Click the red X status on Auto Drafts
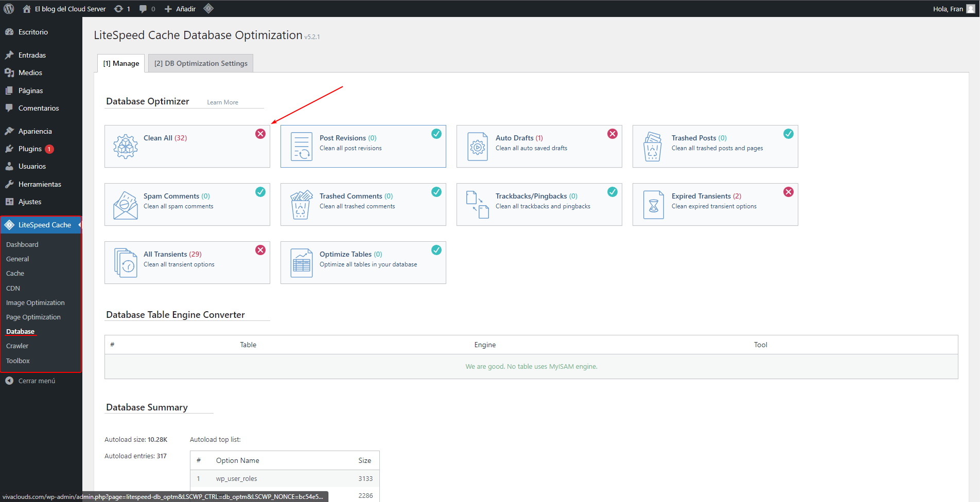Viewport: 980px width, 502px height. [612, 134]
